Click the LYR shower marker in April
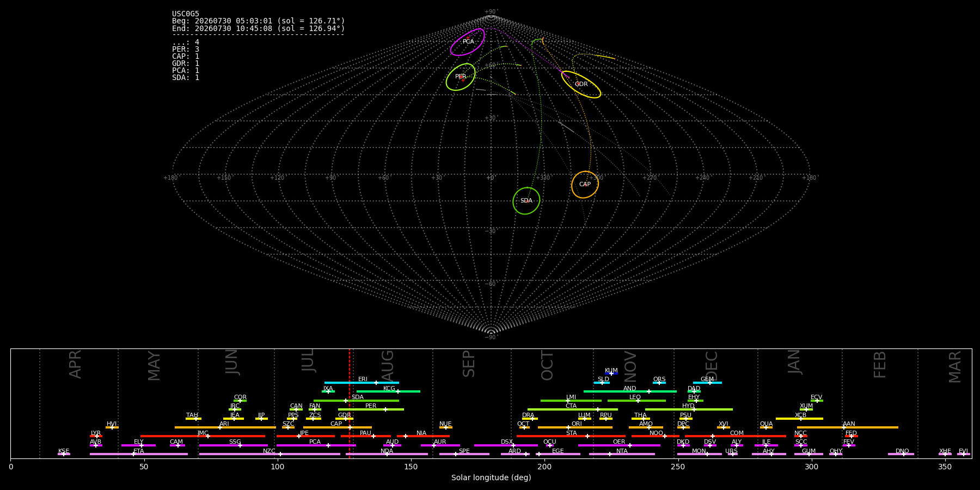This screenshot has width=980, height=490. (x=96, y=436)
